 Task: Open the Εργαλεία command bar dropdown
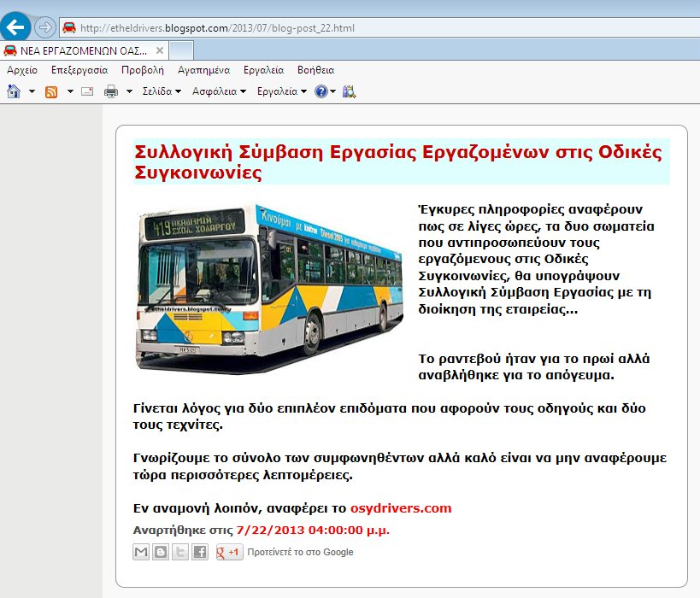282,91
